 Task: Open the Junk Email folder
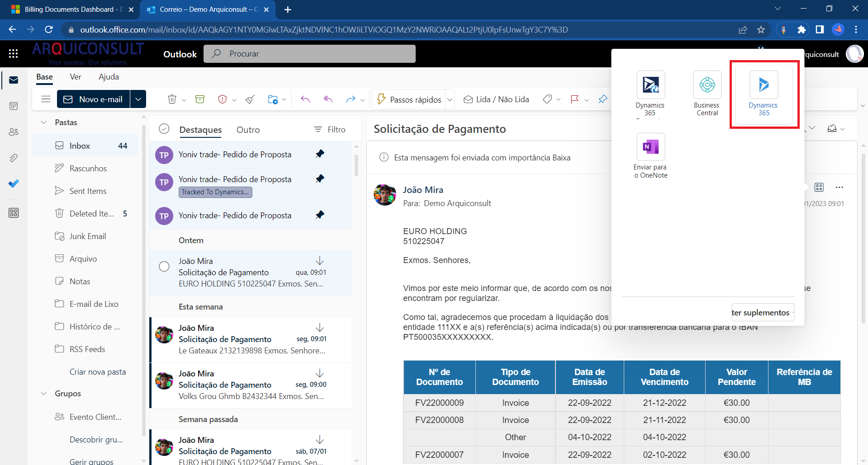pos(85,236)
